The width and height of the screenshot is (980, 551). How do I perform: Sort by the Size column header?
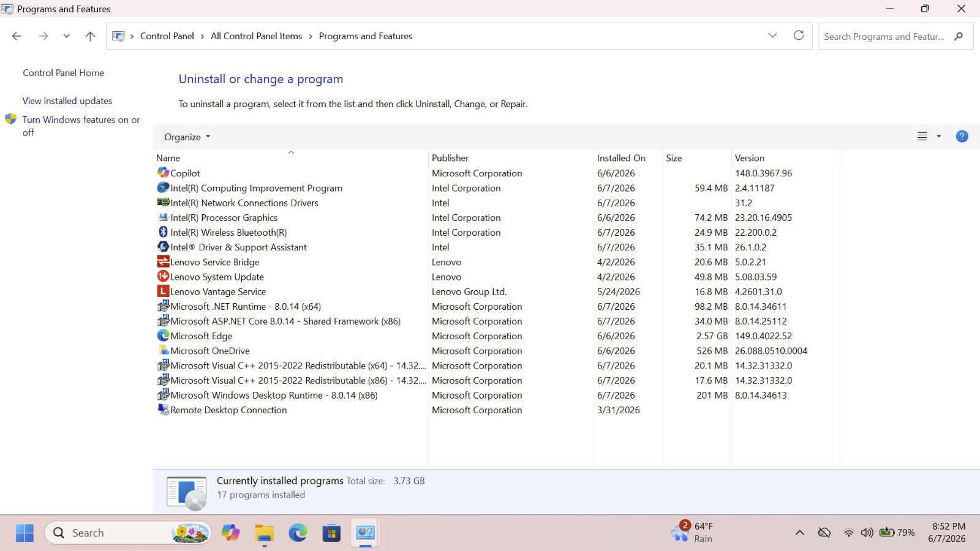coord(697,158)
